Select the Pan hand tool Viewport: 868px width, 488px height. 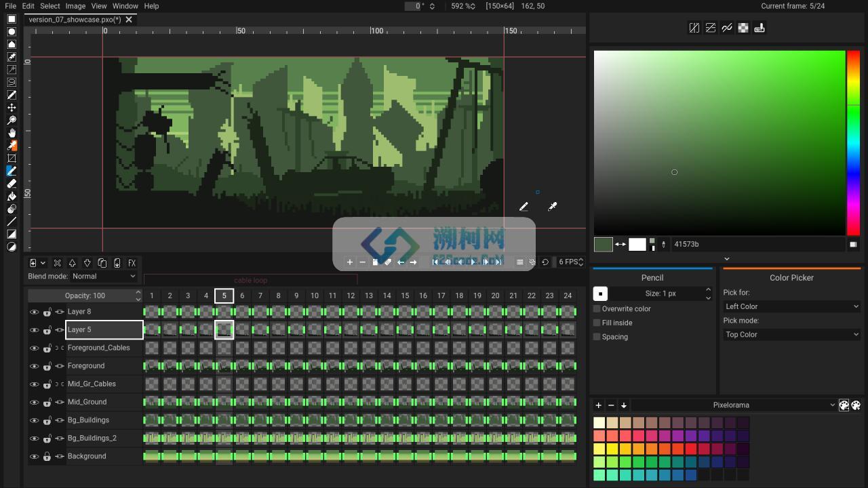pos(12,133)
